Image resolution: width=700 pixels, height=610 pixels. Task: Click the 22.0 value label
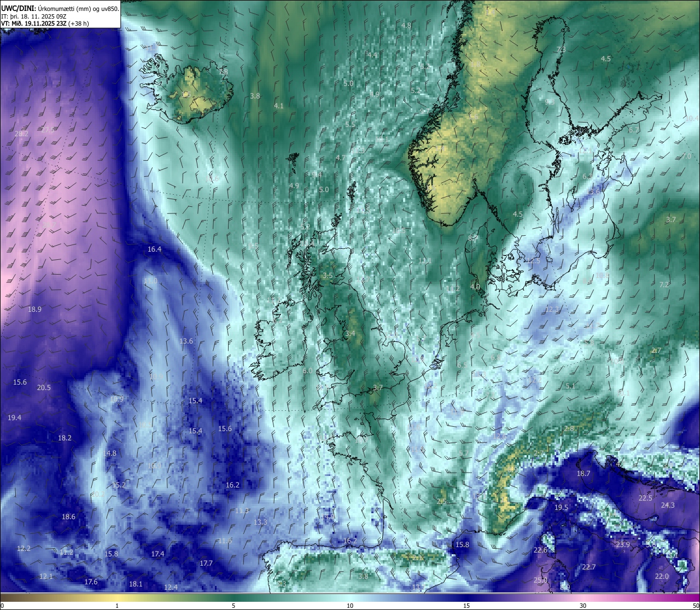point(662,577)
